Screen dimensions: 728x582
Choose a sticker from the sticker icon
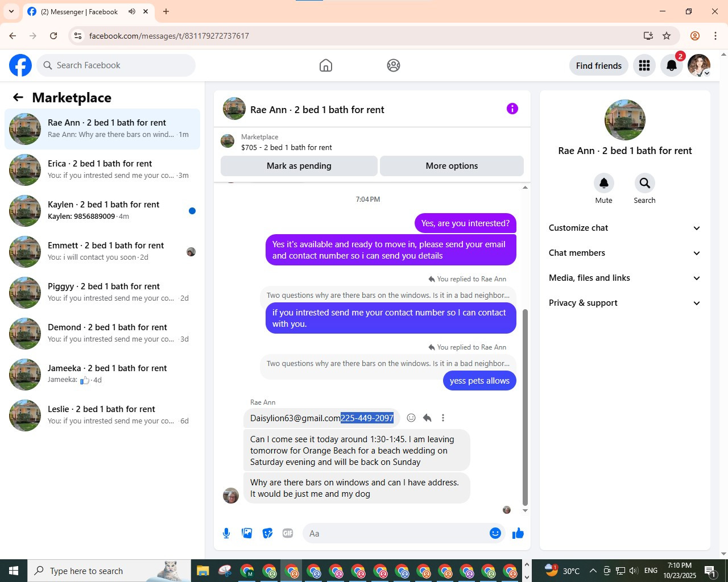pyautogui.click(x=267, y=533)
